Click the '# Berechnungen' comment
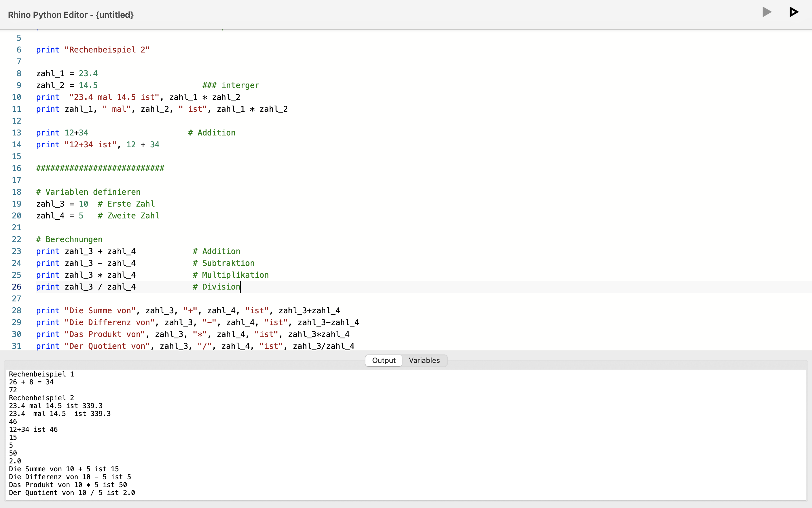Image resolution: width=812 pixels, height=508 pixels. pos(69,240)
